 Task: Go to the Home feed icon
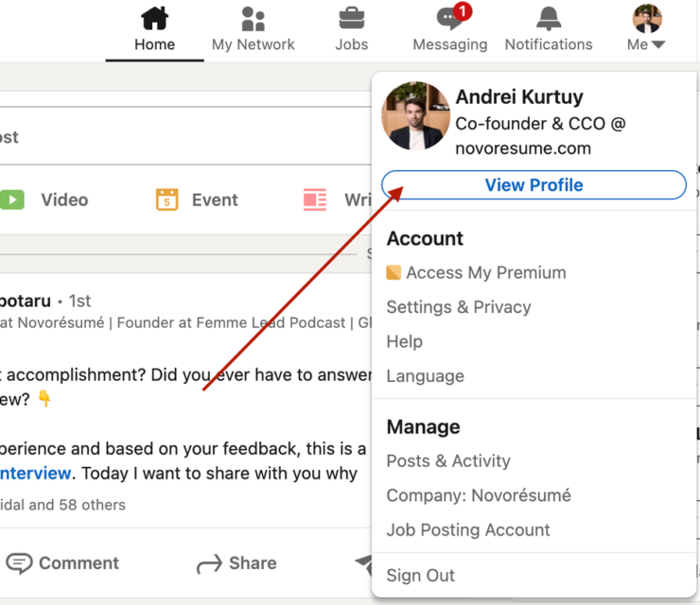(x=154, y=18)
